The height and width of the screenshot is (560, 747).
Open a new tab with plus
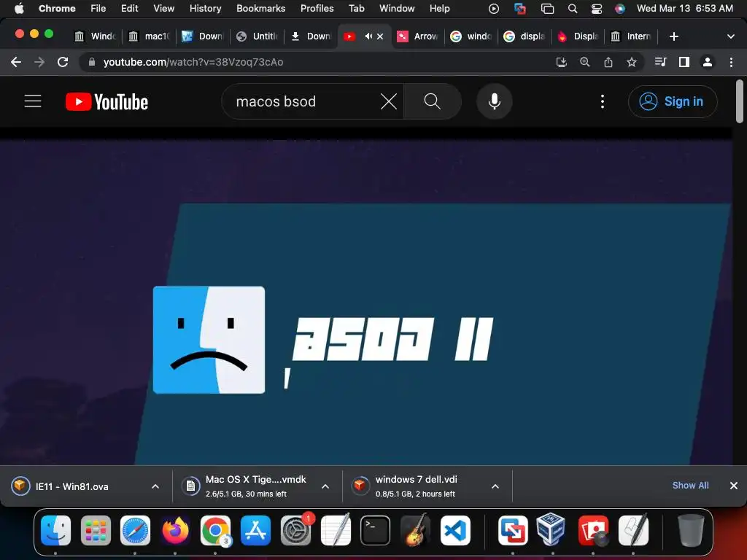tap(673, 36)
